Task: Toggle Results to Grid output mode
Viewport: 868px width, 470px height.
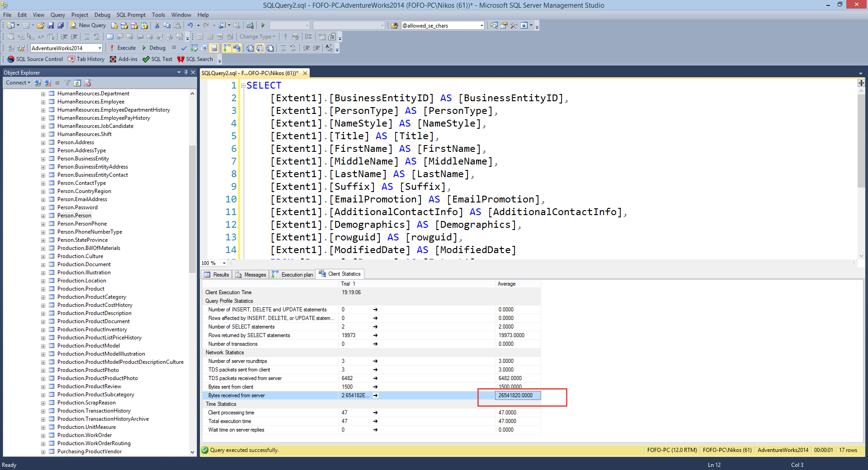Action: (260, 48)
